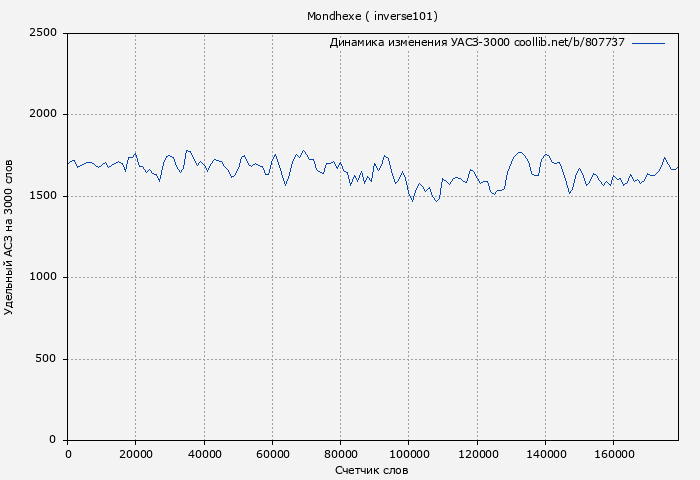Click the 160000 tick label on the x-axis
This screenshot has height=480, width=700.
[x=613, y=454]
